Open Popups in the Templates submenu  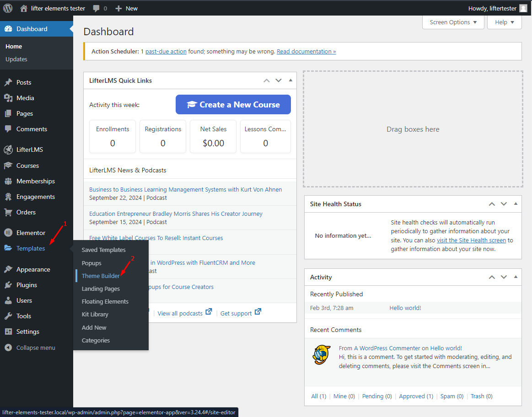[x=91, y=263]
